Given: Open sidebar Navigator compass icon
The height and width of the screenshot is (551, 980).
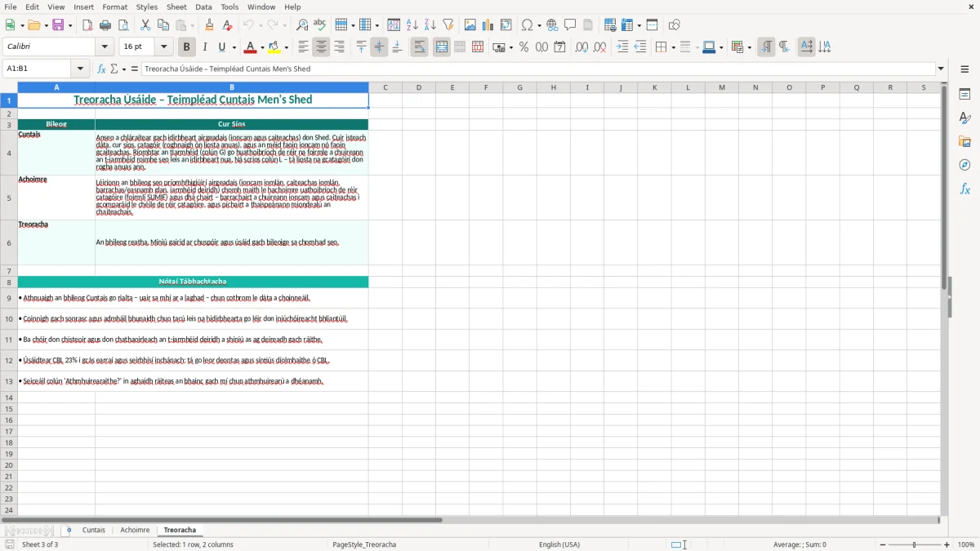Looking at the screenshot, I should click(964, 166).
